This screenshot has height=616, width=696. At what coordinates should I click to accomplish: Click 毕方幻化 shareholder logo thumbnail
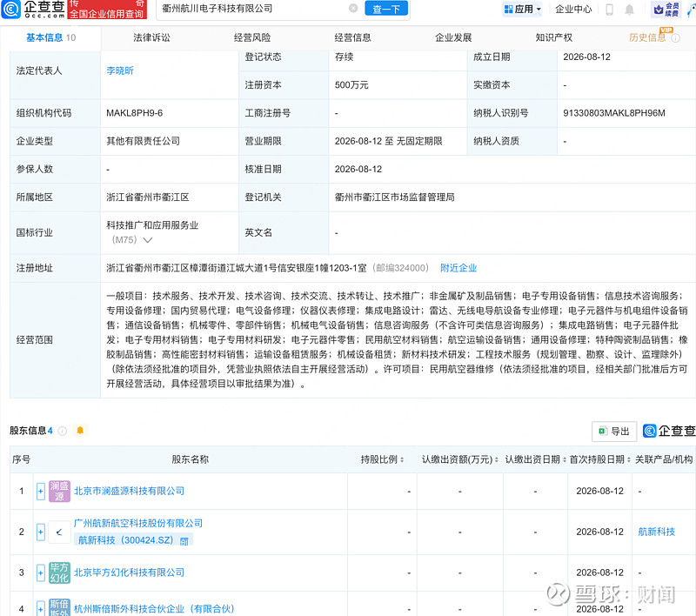pyautogui.click(x=59, y=572)
